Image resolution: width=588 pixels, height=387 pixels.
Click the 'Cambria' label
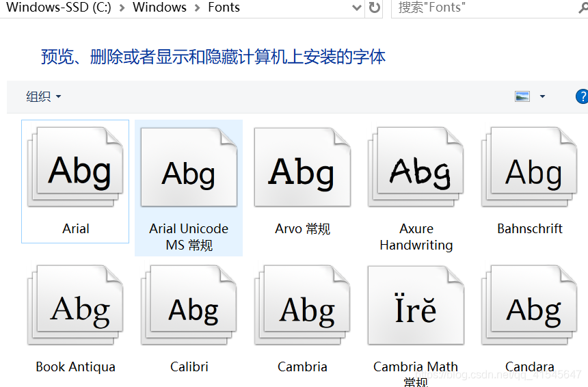tap(302, 366)
